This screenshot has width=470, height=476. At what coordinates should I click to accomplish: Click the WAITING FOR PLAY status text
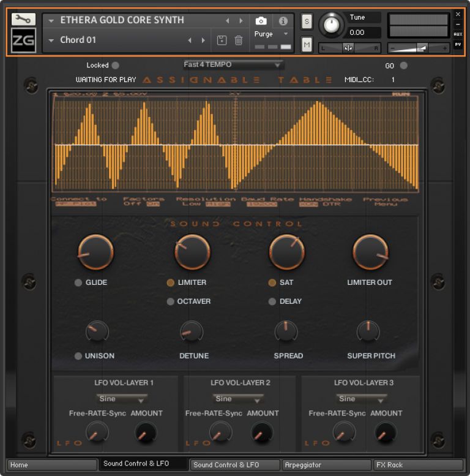[106, 80]
